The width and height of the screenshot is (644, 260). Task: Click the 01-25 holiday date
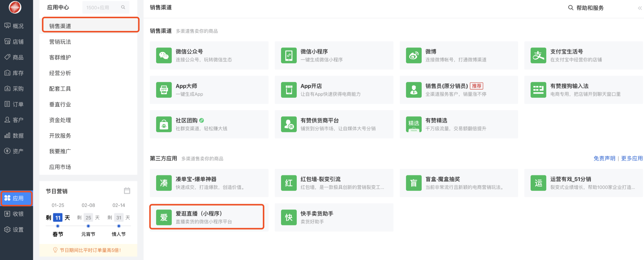click(58, 205)
